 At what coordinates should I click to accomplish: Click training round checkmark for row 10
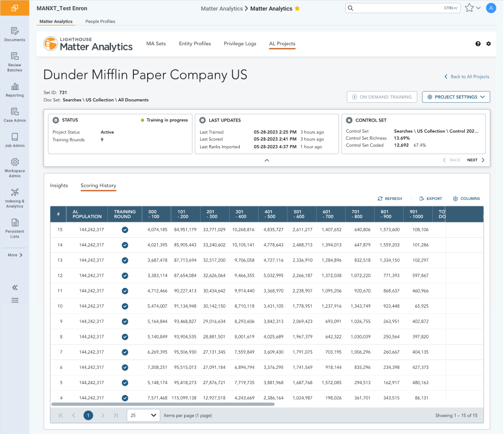125,306
